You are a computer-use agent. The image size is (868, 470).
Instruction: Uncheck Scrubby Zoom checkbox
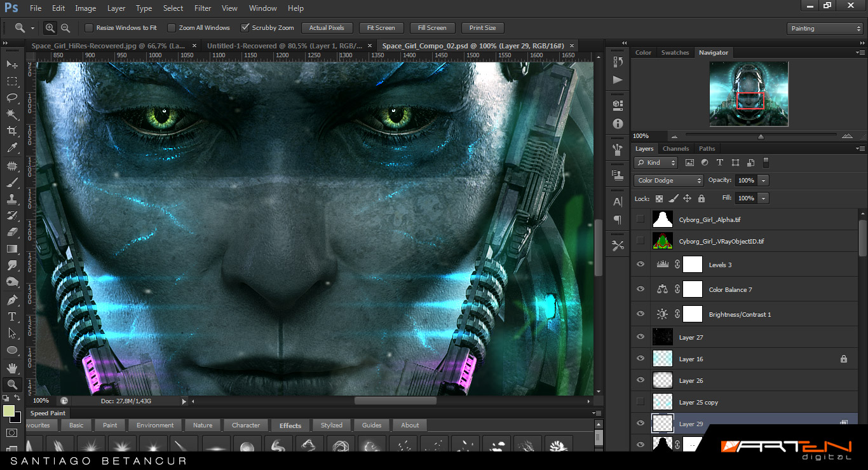[245, 28]
